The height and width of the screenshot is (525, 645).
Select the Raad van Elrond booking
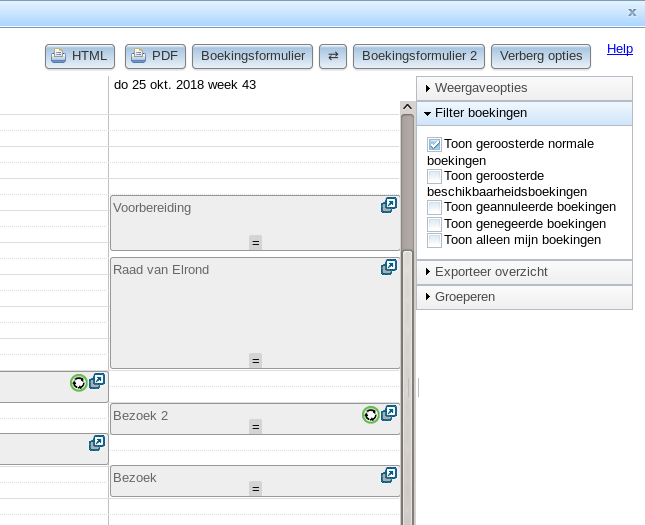click(x=255, y=313)
